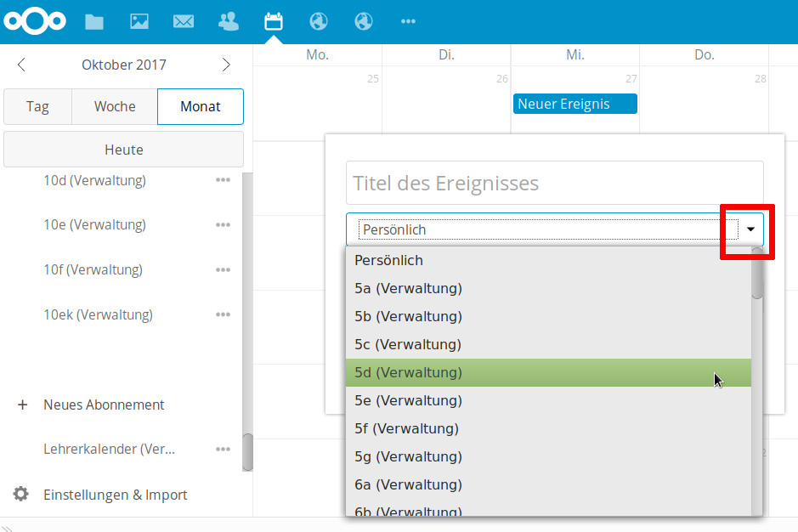Open the options menu for Lehrerkalender
Screen dimensions: 798x532
click(x=223, y=449)
